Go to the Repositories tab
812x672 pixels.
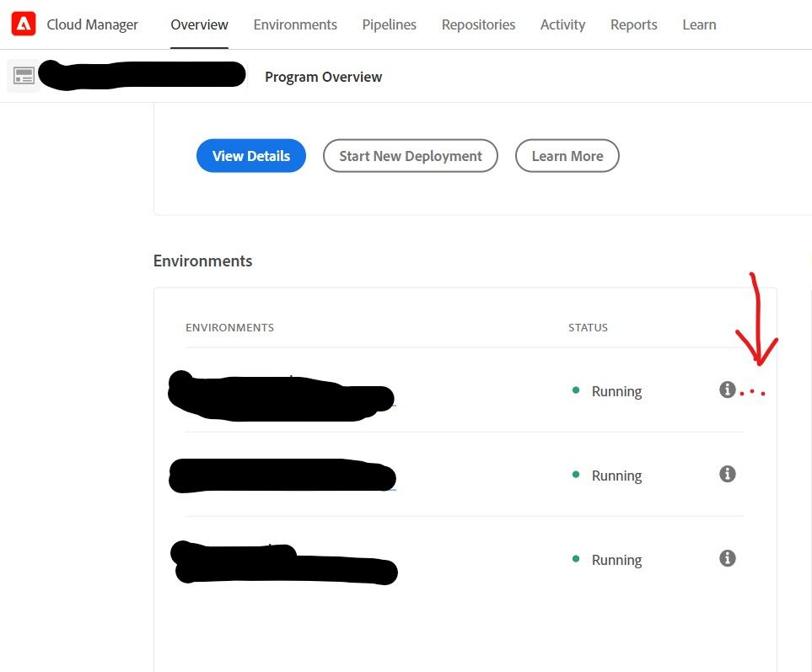point(478,24)
